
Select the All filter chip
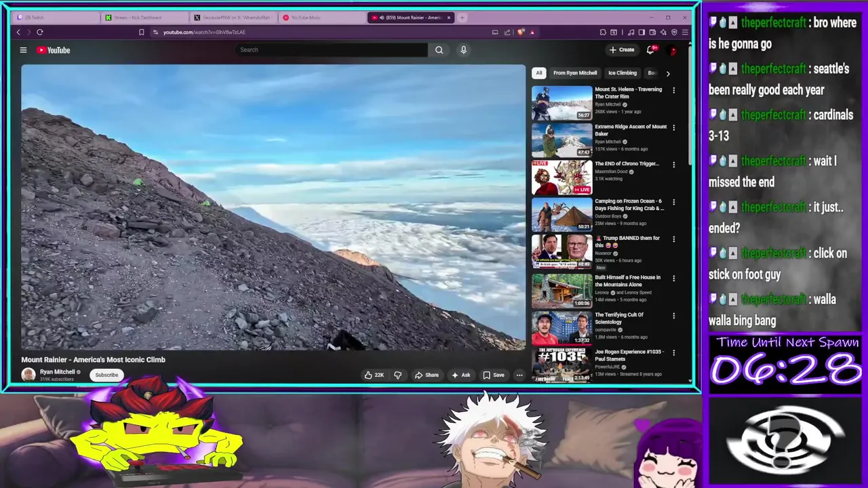[x=539, y=73]
